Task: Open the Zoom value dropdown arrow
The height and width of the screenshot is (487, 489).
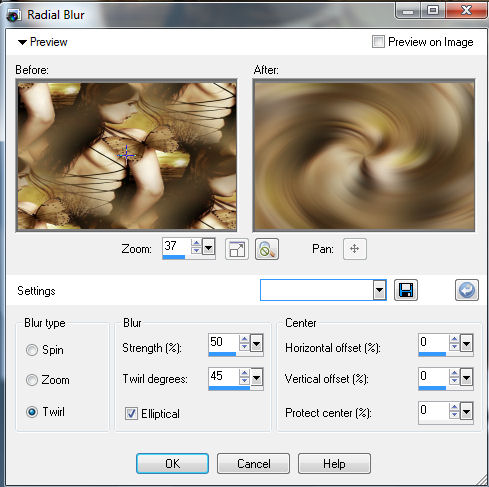Action: [208, 247]
